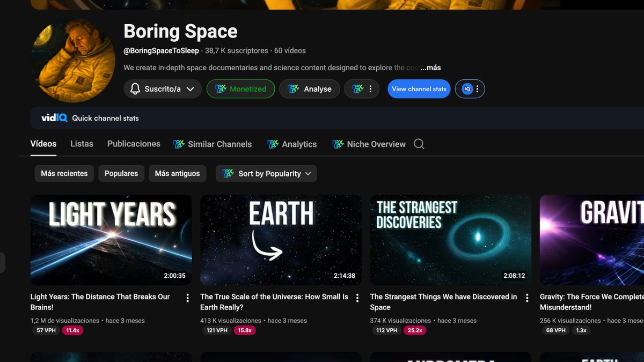Click the @BoringSpaceToSleep channel handle
This screenshot has height=362, width=644.
coord(161,50)
